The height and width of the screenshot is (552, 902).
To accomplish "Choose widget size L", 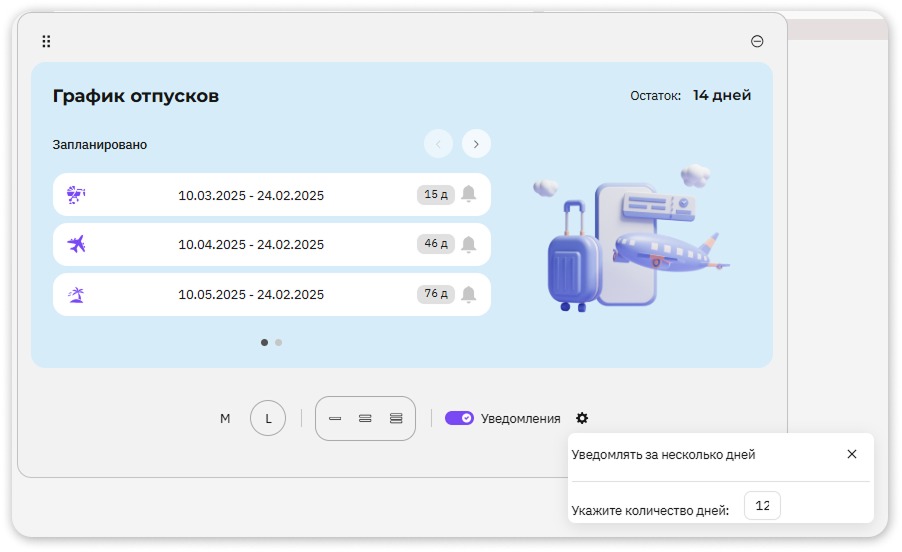I will pyautogui.click(x=268, y=418).
